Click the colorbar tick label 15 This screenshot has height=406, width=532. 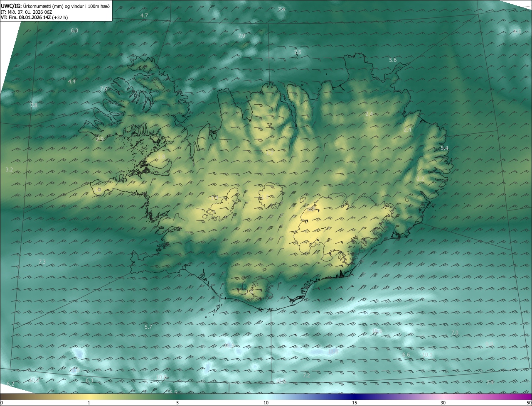[355, 403]
